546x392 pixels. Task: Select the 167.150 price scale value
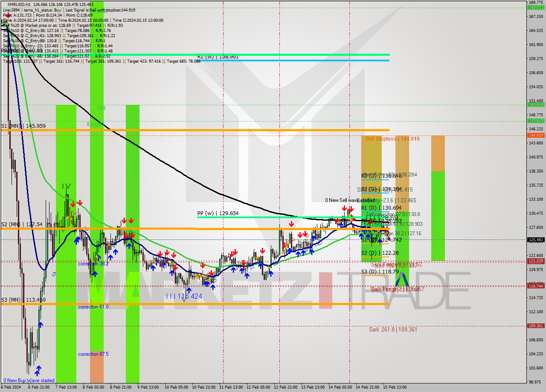tap(536, 17)
